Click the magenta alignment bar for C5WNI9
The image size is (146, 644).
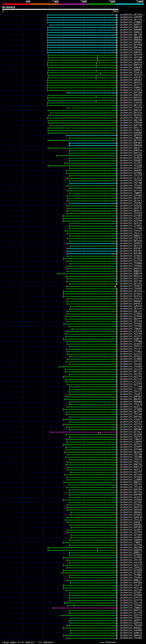85,608
